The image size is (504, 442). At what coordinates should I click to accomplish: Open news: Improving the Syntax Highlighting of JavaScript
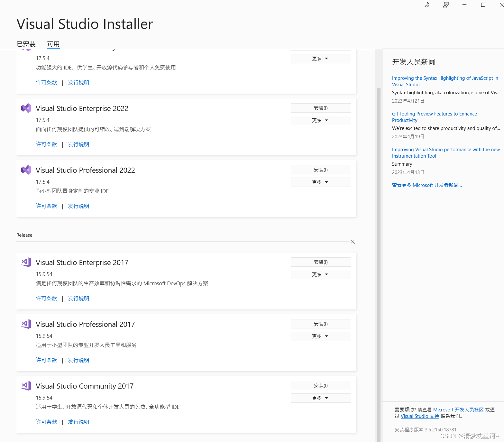445,81
